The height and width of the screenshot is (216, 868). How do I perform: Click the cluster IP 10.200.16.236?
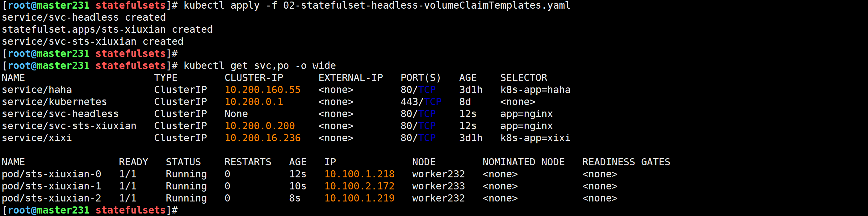click(x=262, y=138)
